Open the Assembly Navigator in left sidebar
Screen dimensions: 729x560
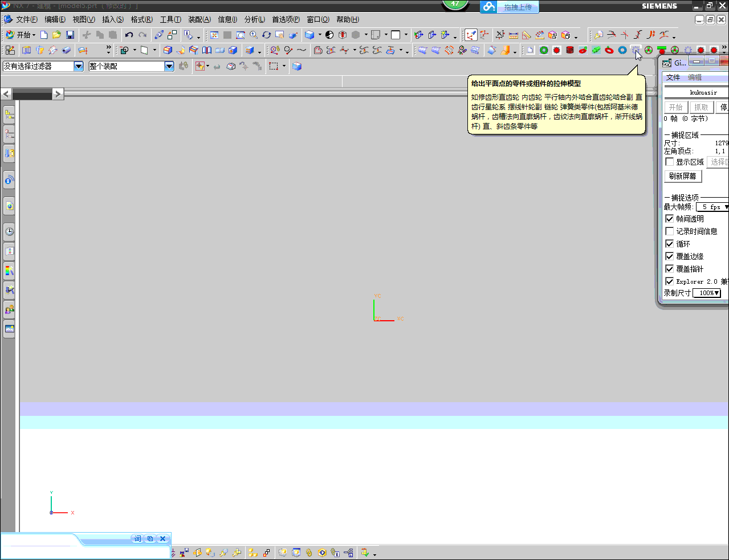pos(9,115)
